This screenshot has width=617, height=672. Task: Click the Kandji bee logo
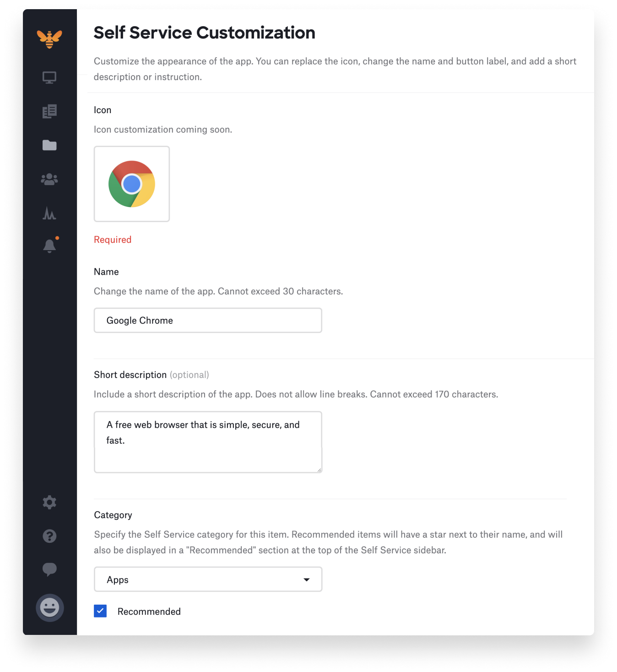[49, 39]
